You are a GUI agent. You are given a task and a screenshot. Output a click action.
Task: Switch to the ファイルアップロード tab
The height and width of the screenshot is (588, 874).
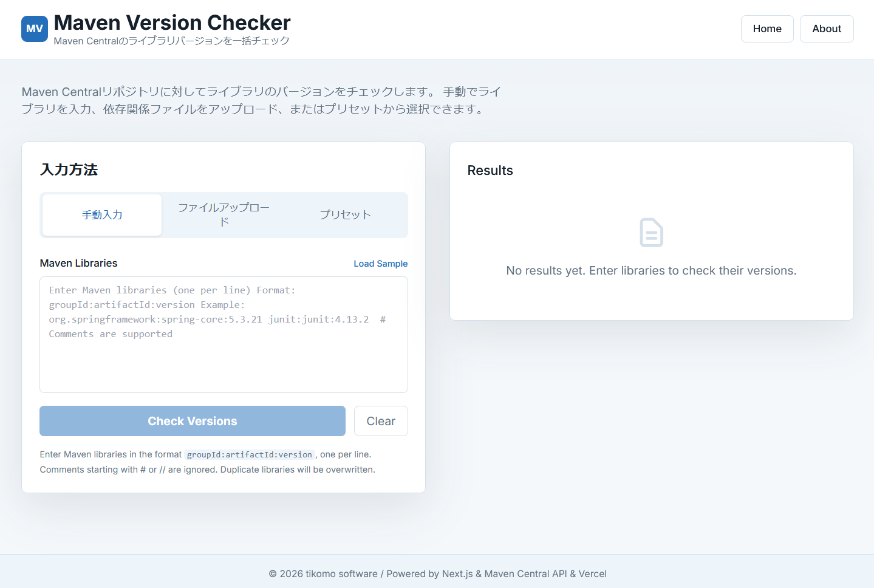click(224, 215)
